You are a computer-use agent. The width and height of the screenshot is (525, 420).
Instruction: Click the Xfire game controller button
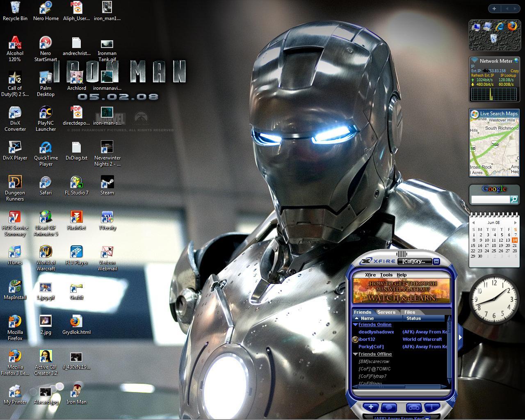pyautogui.click(x=414, y=407)
